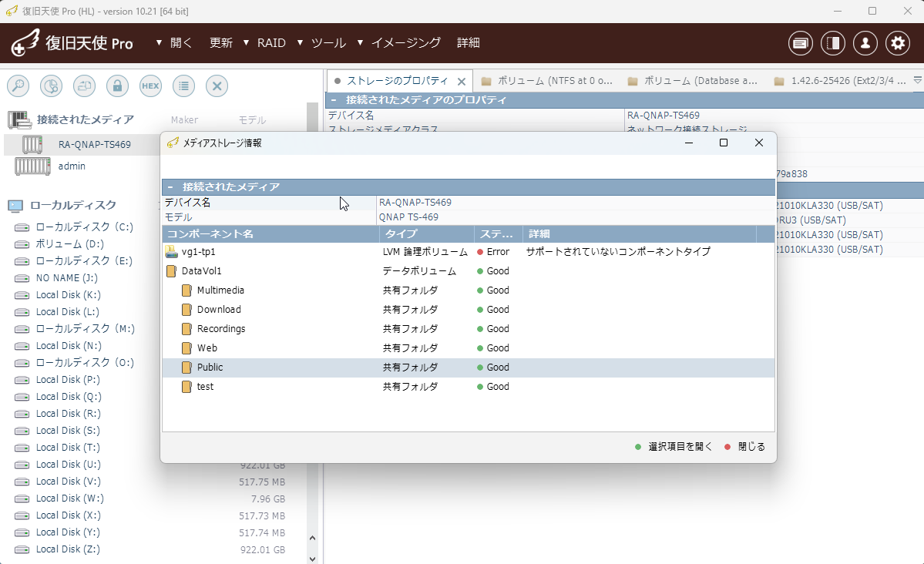Close the ストレージのプロパティ tab
Viewport: 924px width, 564px height.
tap(462, 82)
